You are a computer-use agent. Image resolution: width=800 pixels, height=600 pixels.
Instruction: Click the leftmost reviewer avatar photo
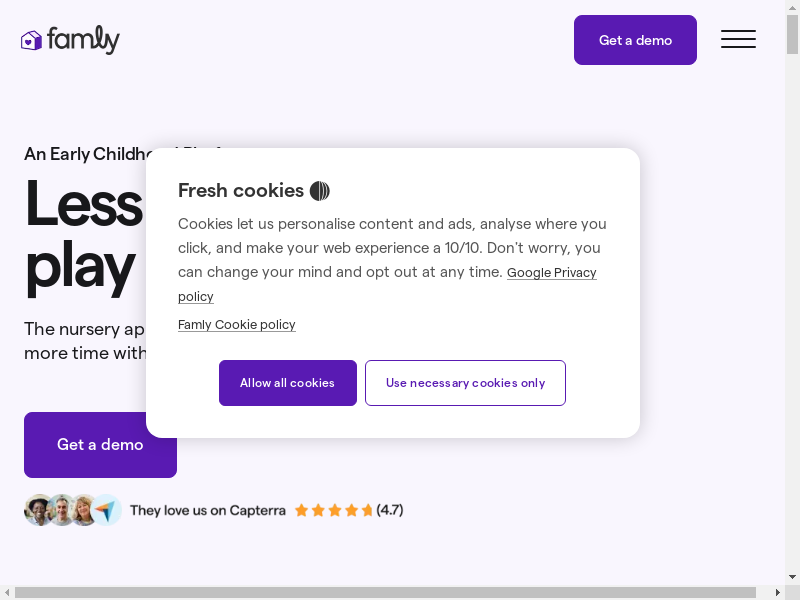click(38, 510)
